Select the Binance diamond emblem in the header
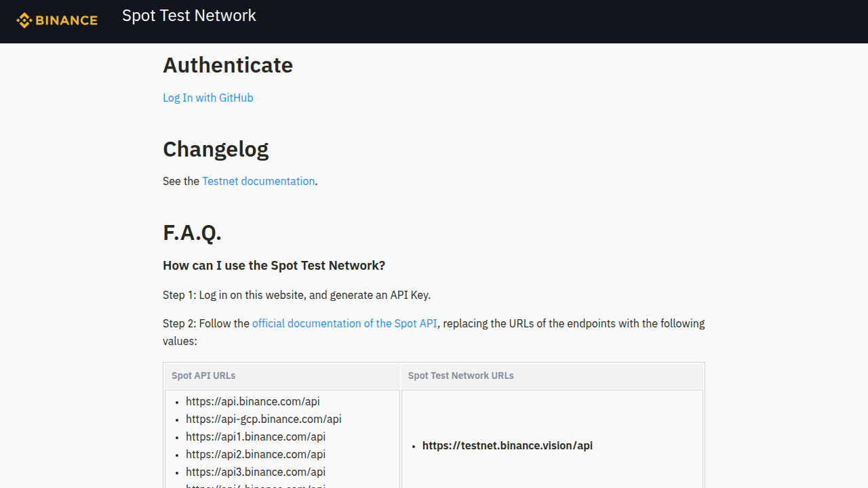Screen dimensions: 868x488 pos(24,20)
